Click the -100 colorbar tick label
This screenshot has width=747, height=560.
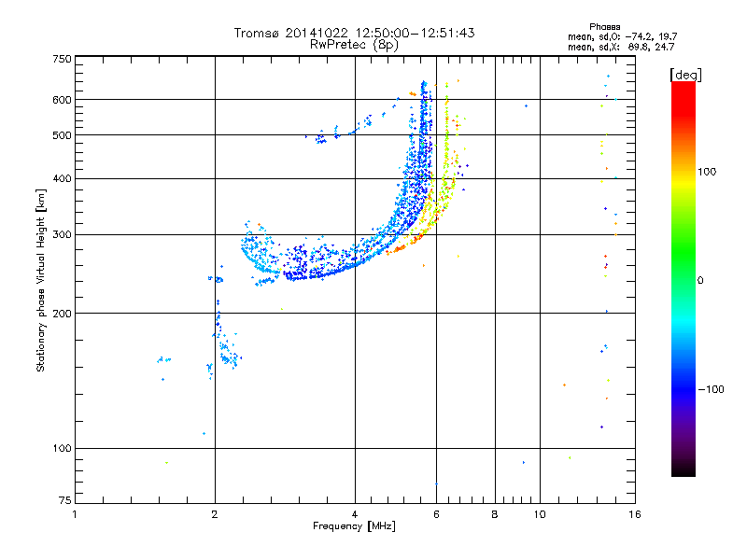click(712, 388)
